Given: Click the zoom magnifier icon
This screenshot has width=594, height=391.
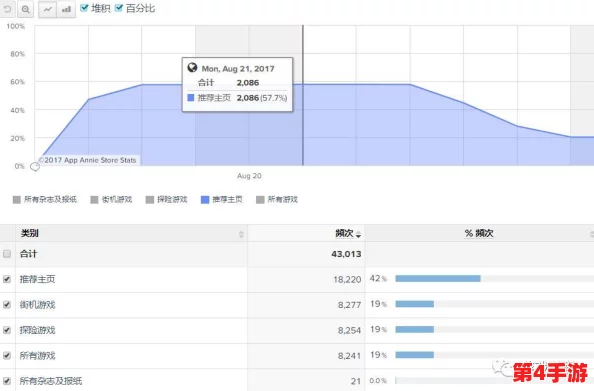Looking at the screenshot, I should pos(25,9).
